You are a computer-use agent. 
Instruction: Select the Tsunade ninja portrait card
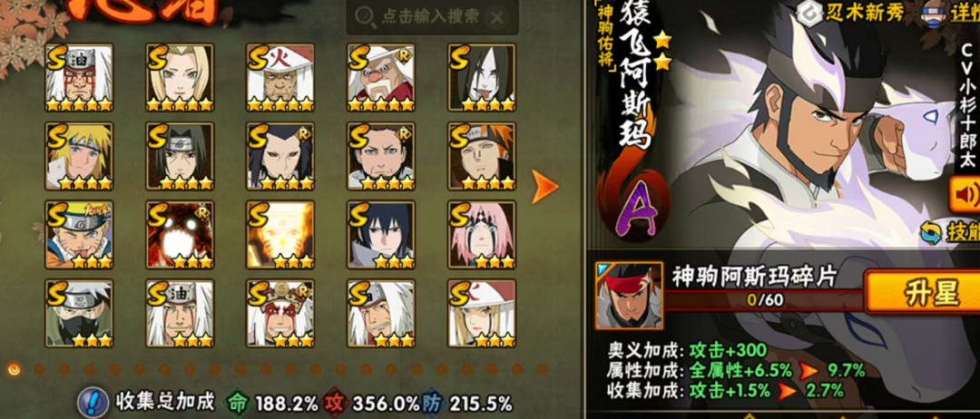180,77
